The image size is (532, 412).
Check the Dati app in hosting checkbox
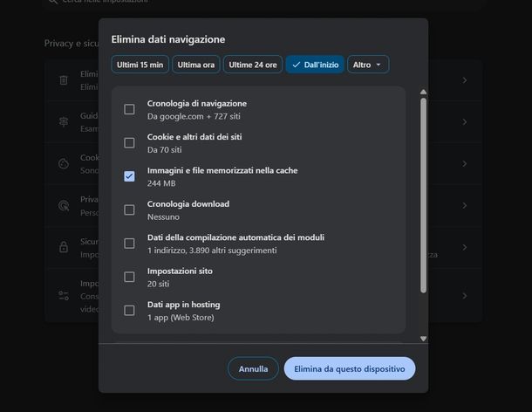click(129, 311)
